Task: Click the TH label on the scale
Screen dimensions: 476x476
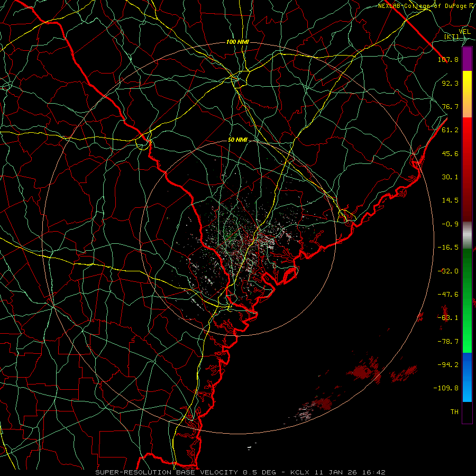Action: tap(454, 412)
